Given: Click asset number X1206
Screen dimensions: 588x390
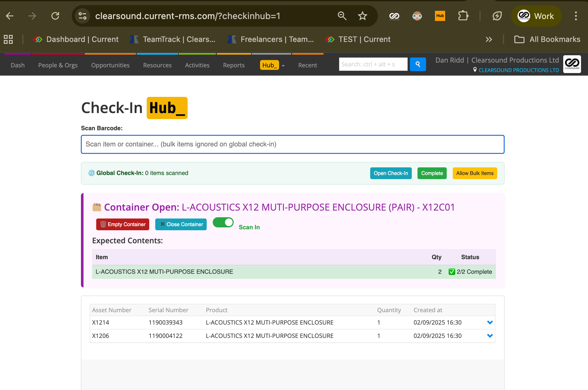Looking at the screenshot, I should coord(100,336).
